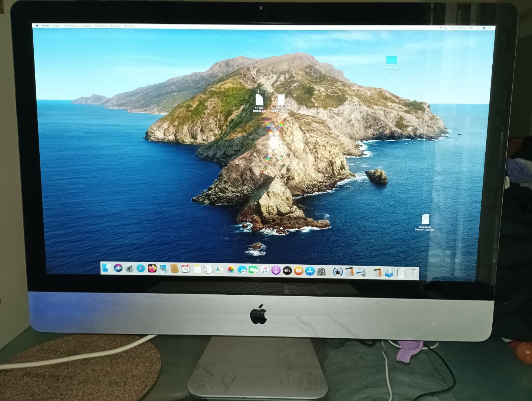Launch Siri from the Dock
The width and height of the screenshot is (532, 401).
118,268
